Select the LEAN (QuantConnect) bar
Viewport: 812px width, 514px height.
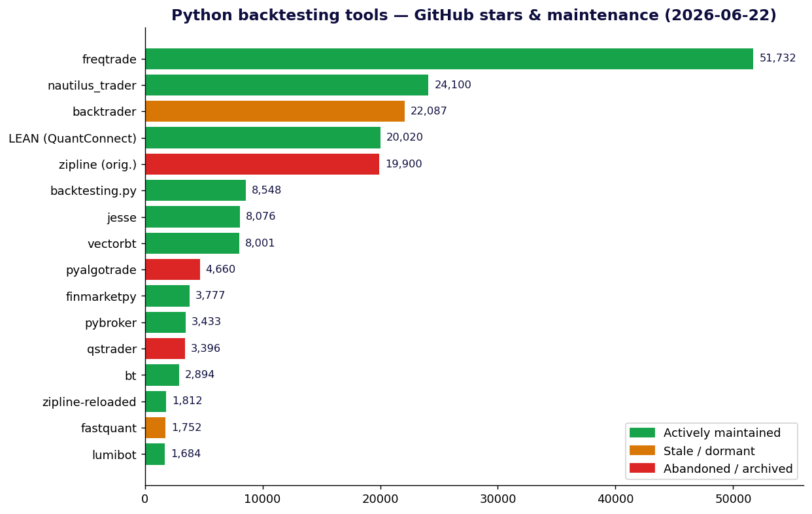[x=263, y=138]
